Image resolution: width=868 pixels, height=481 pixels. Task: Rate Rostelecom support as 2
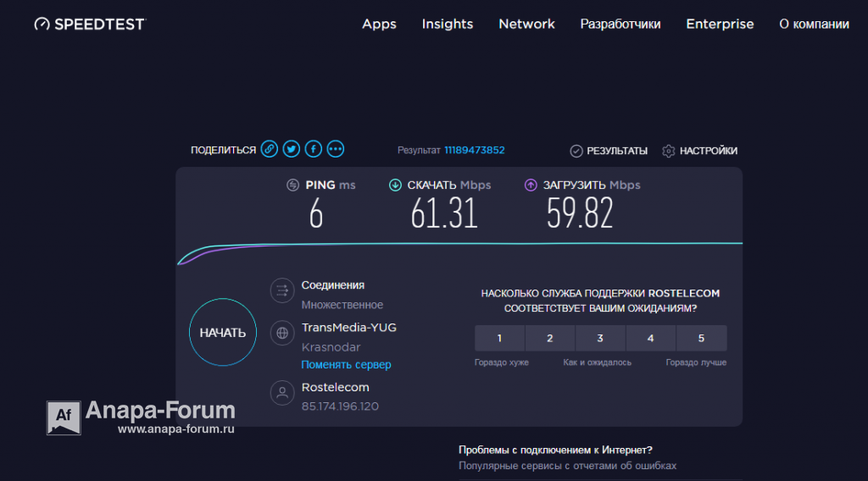point(549,339)
